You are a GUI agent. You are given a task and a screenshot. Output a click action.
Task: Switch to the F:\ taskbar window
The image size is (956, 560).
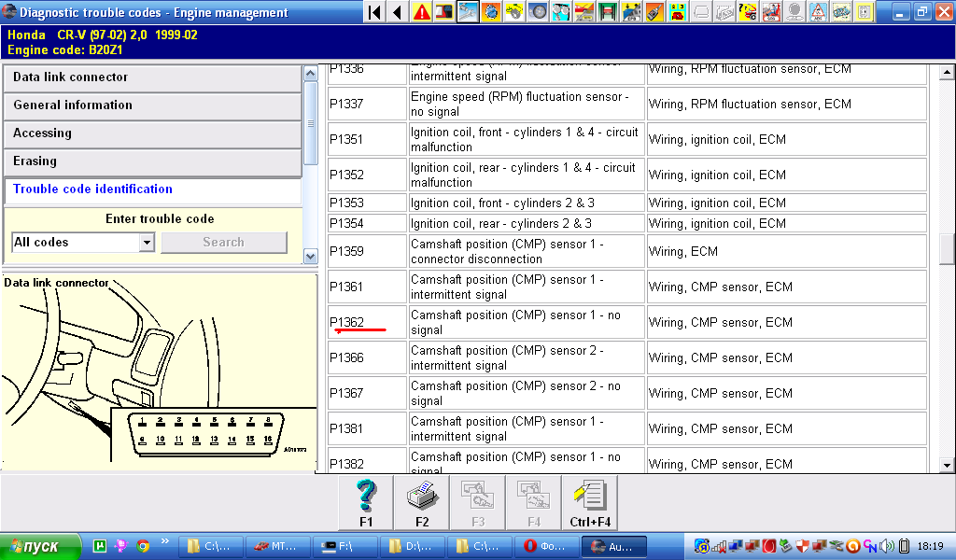344,546
